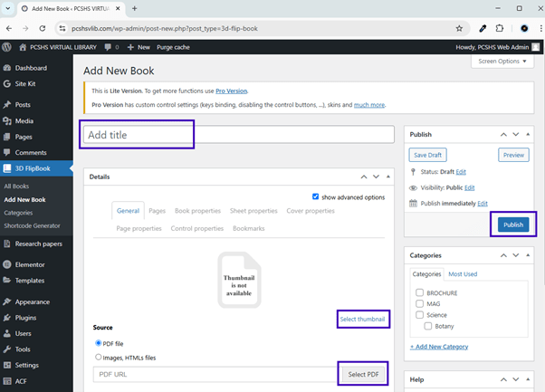The height and width of the screenshot is (392, 545).
Task: Open the browser extensions puzzle icon
Action: pyautogui.click(x=500, y=28)
